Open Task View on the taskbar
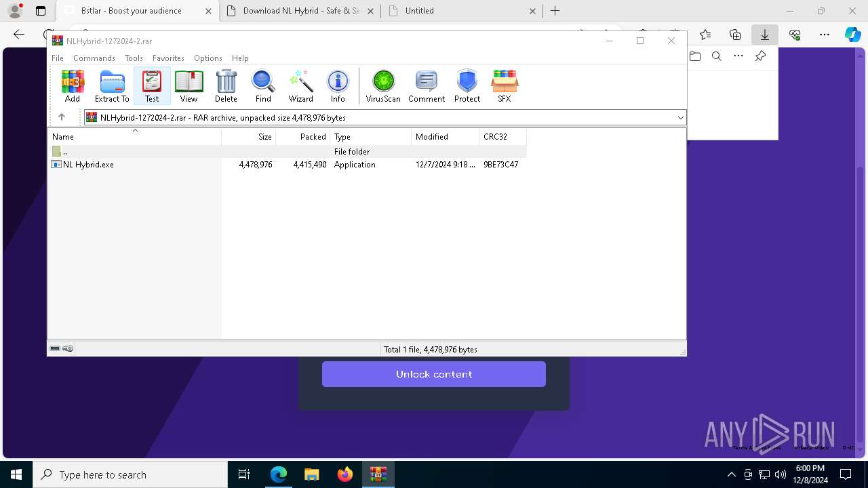868x488 pixels. point(244,474)
